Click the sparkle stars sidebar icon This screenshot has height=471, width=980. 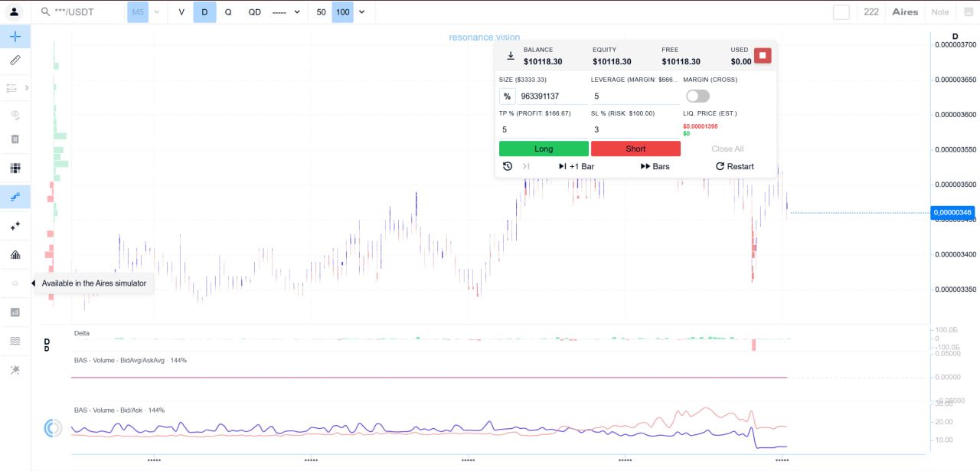click(x=15, y=226)
